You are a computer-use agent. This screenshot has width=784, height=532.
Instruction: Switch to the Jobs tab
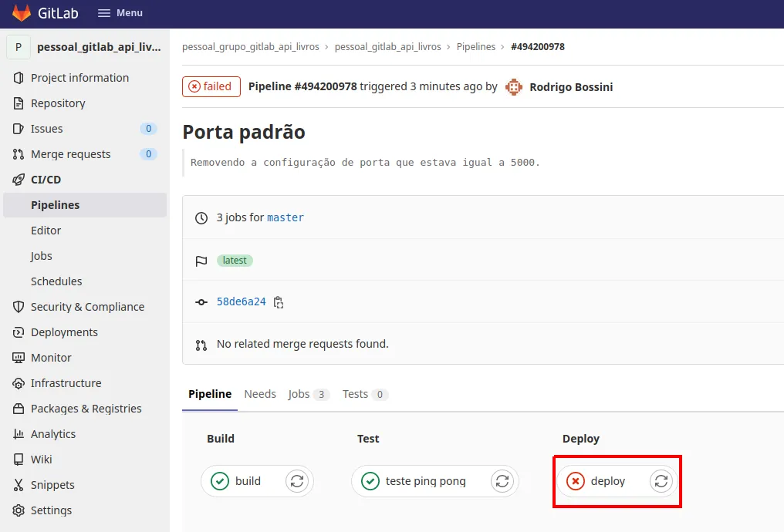309,395
